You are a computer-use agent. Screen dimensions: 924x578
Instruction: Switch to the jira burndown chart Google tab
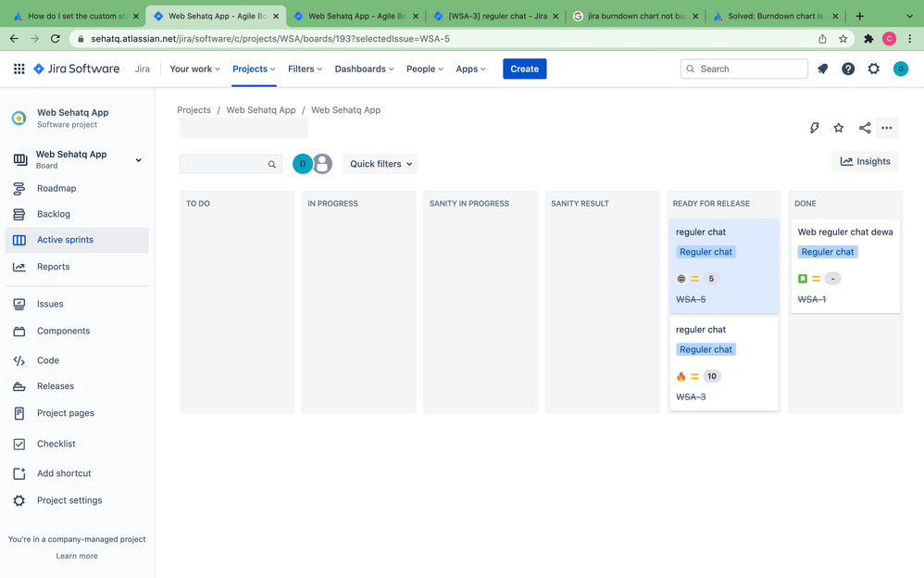click(x=635, y=16)
